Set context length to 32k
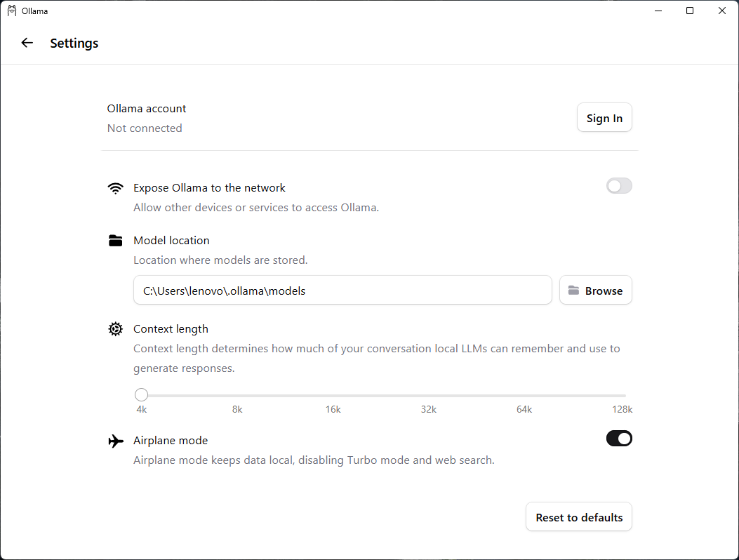Viewport: 739px width, 560px height. click(x=429, y=396)
